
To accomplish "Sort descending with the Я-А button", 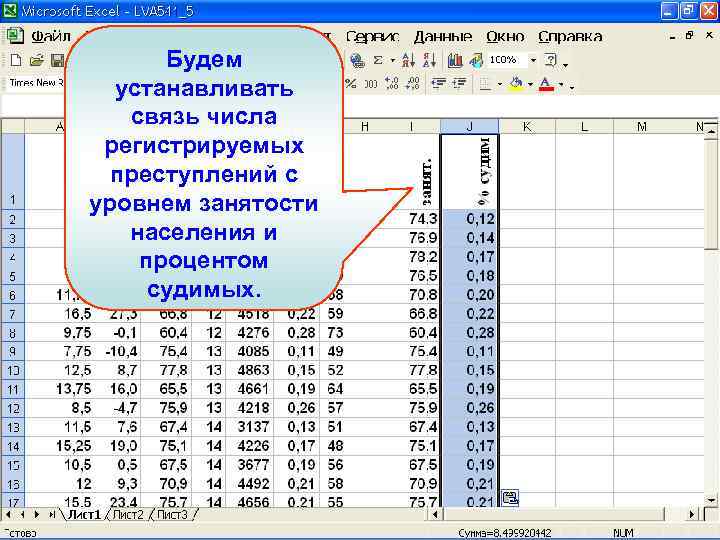I will click(429, 60).
